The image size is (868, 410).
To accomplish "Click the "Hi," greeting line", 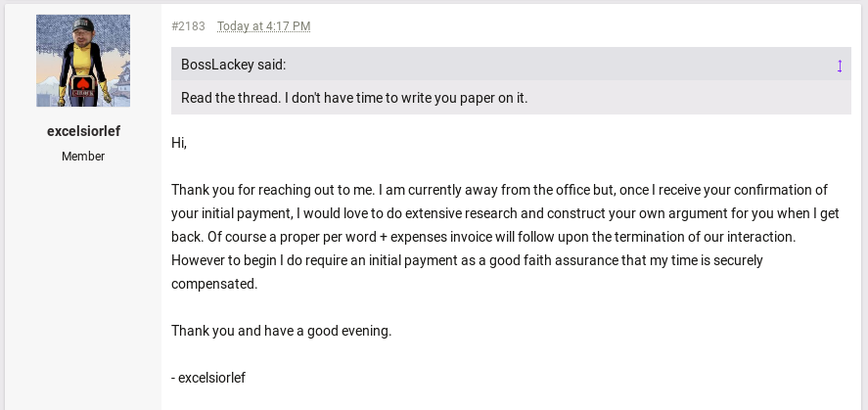I will coord(179,143).
